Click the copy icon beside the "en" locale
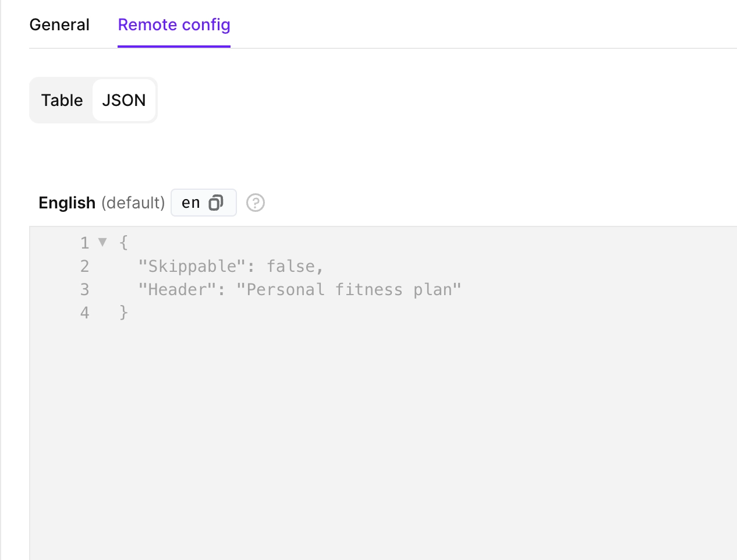Image resolution: width=737 pixels, height=560 pixels. (x=217, y=203)
